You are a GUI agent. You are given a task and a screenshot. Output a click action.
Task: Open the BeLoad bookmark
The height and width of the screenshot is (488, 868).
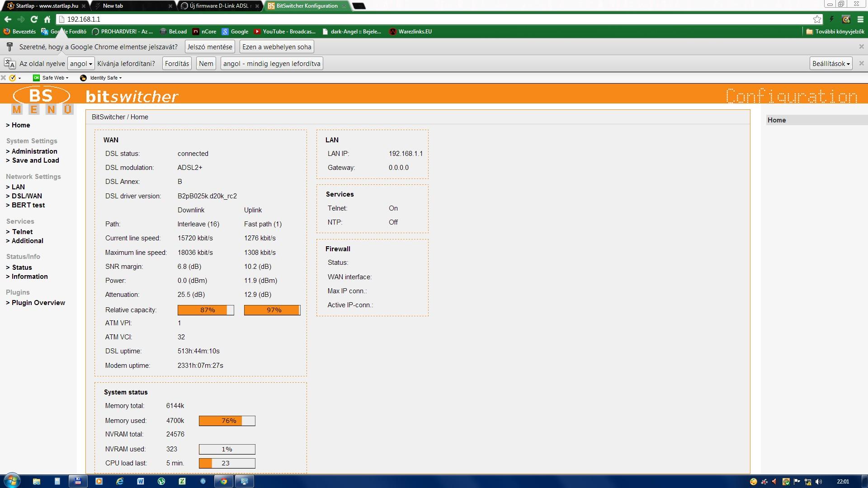point(173,32)
